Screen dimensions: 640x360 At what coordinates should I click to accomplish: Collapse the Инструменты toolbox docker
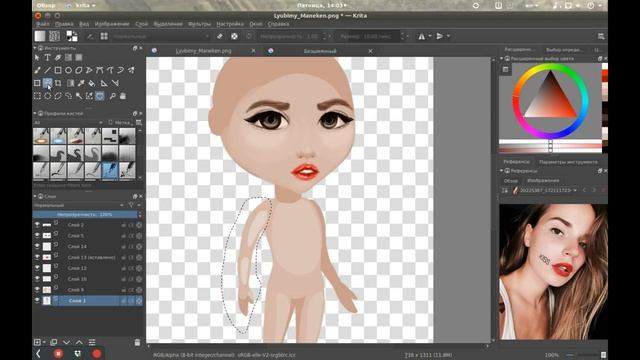click(35, 48)
